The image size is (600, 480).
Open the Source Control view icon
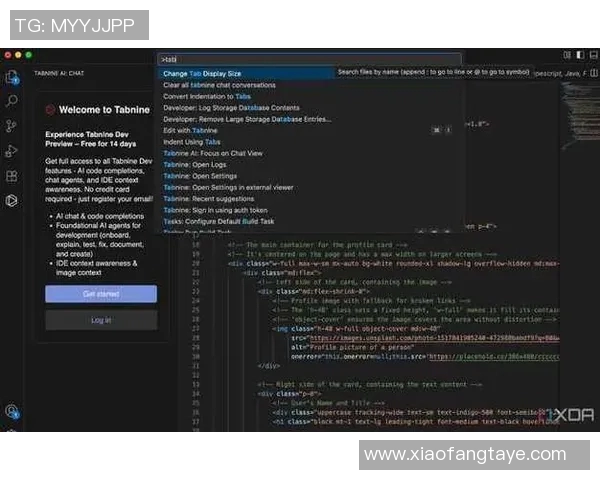pos(11,126)
